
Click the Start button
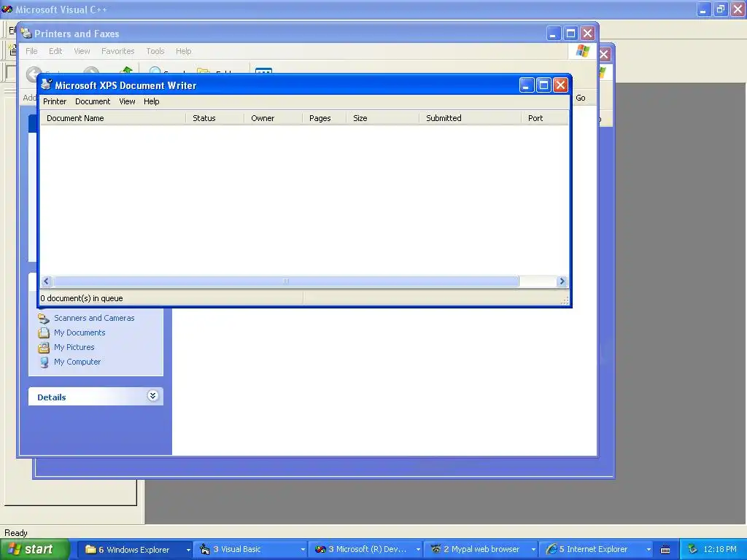tap(35, 549)
